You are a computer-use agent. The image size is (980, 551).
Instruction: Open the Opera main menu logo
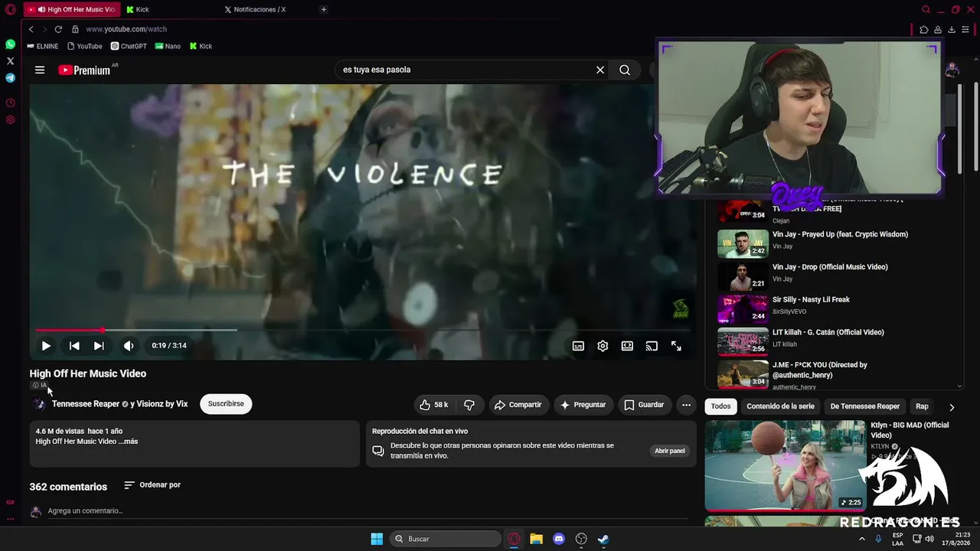(x=10, y=10)
